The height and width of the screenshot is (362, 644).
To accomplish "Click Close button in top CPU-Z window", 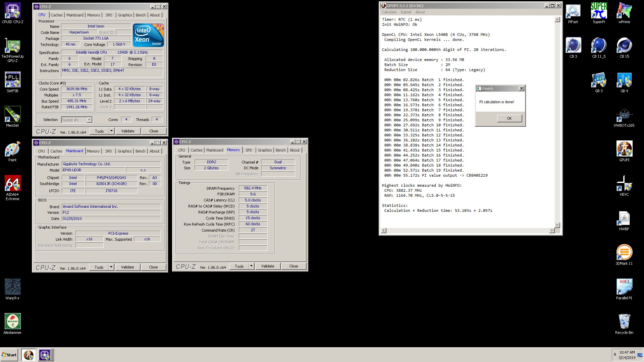I will pyautogui.click(x=154, y=131).
